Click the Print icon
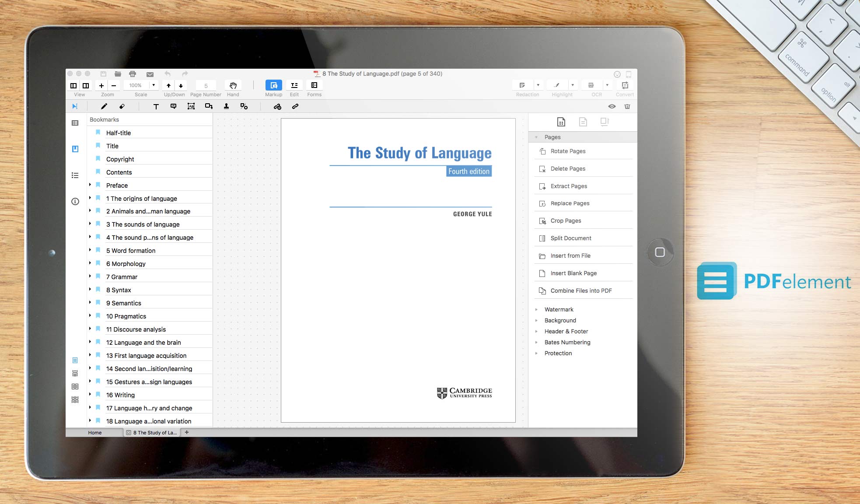Image resolution: width=860 pixels, height=504 pixels. (133, 74)
